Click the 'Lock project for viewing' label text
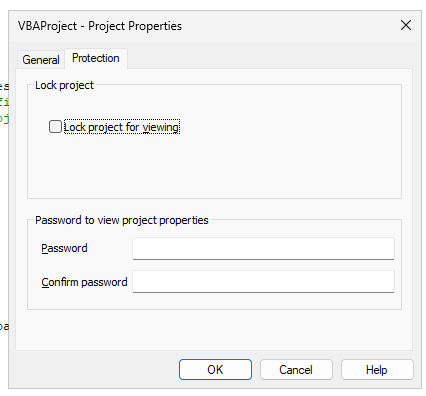 click(122, 127)
